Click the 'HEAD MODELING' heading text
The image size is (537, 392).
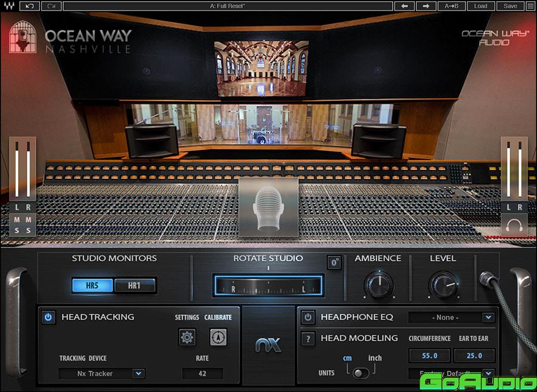359,338
